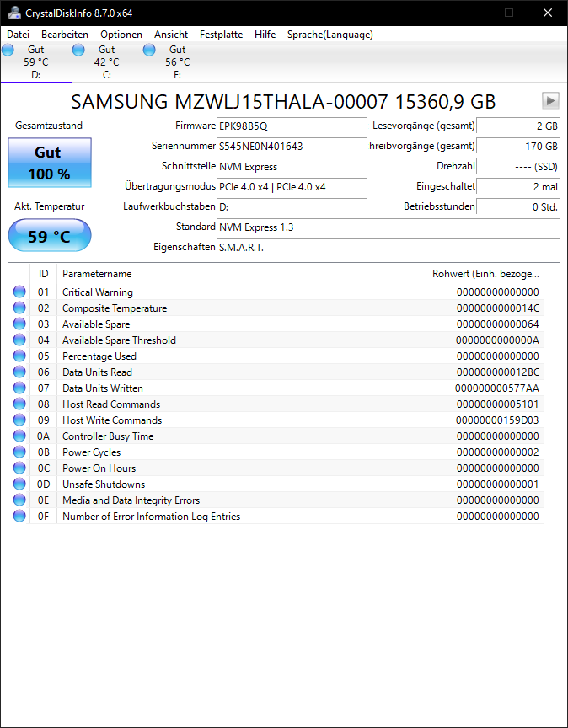Click status orb for drive D: at top
Screen dimensions: 568x728
pyautogui.click(x=8, y=50)
